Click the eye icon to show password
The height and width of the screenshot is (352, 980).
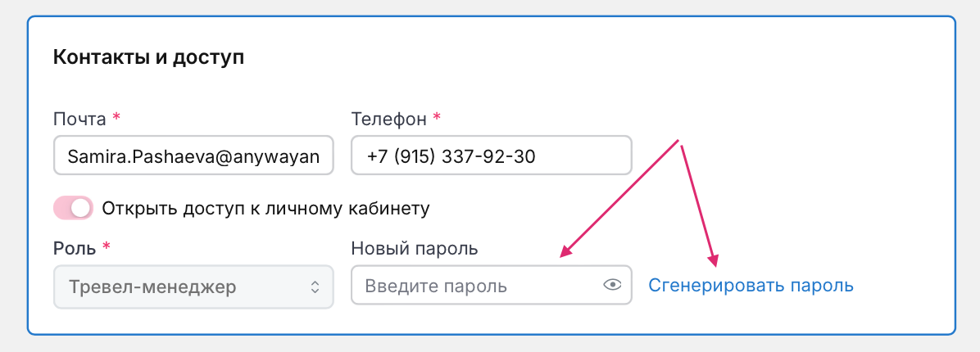[613, 285]
